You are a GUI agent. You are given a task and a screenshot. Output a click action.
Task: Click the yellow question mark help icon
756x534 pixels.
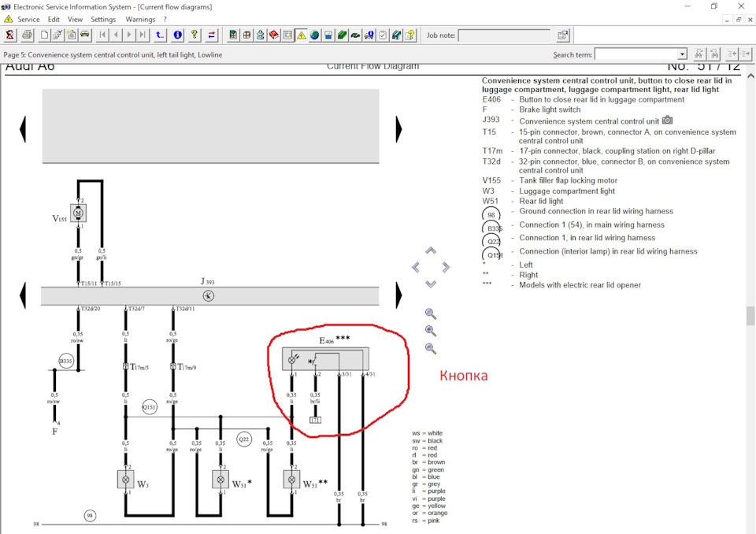click(x=195, y=35)
